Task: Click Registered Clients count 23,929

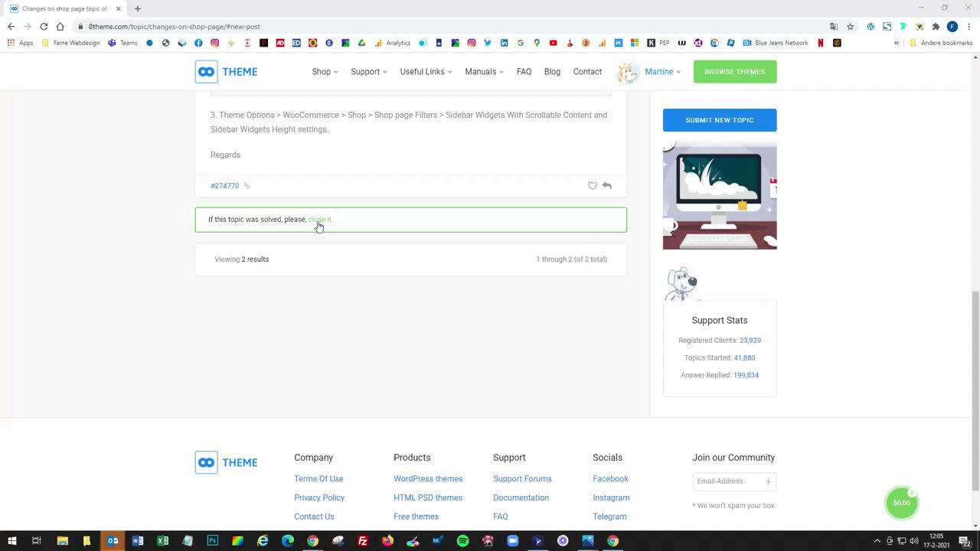Action: 750,341
